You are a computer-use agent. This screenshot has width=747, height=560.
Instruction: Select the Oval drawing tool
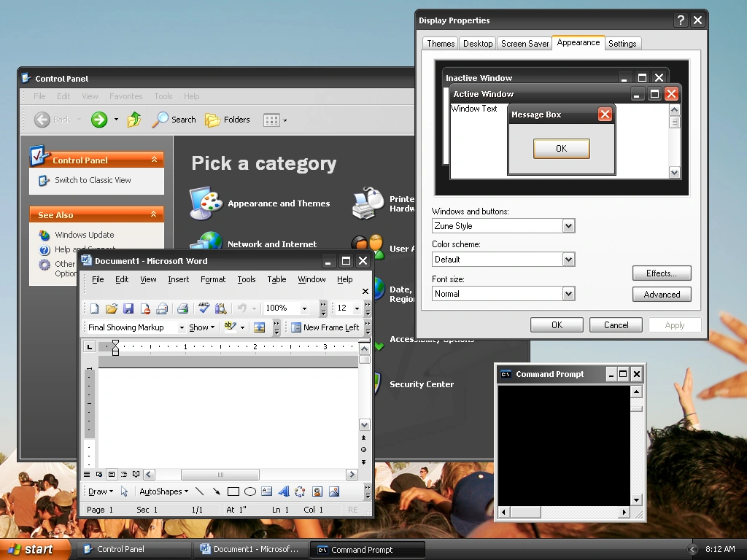250,491
